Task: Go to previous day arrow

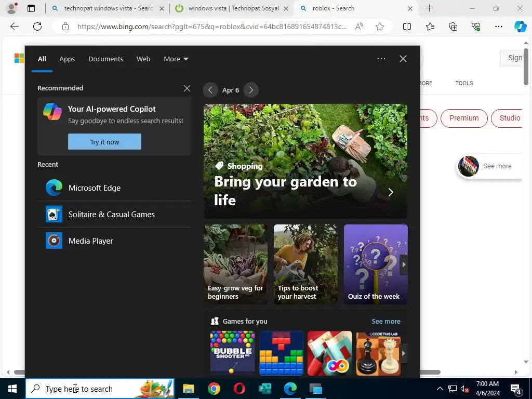Action: (210, 90)
